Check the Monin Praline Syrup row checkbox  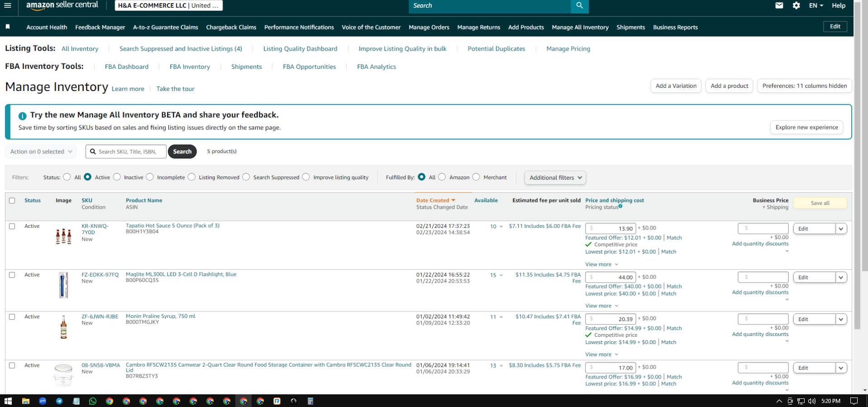pyautogui.click(x=12, y=317)
